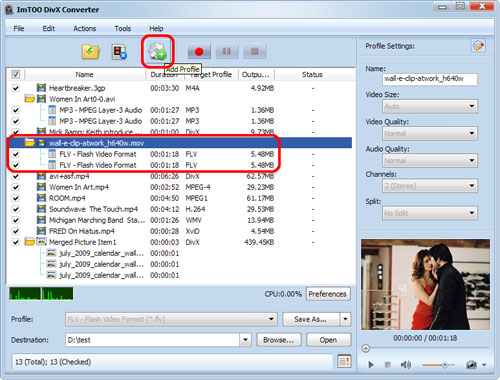Open the Help menu
This screenshot has height=380, width=500.
156,28
